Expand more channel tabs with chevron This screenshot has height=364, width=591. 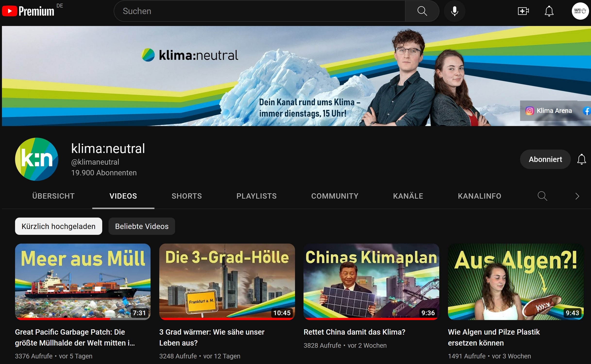tap(577, 196)
